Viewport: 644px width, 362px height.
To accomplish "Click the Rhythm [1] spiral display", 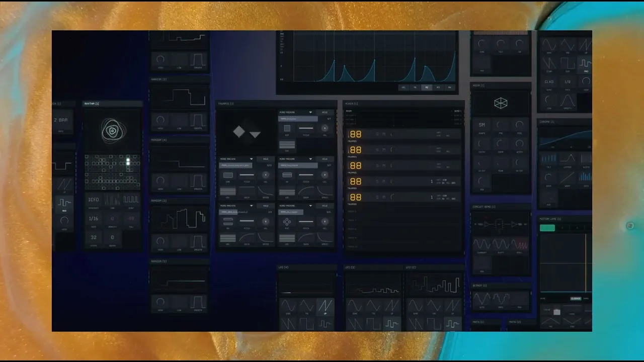I will 113,131.
